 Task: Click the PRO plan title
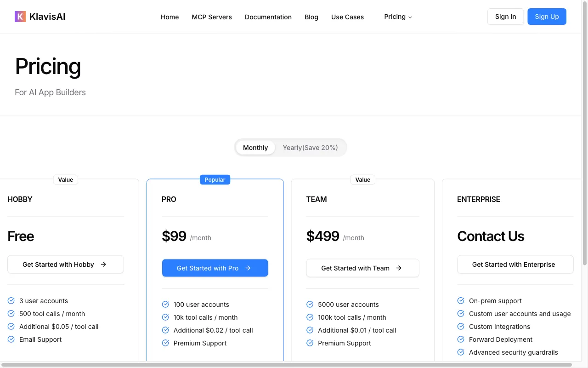169,199
